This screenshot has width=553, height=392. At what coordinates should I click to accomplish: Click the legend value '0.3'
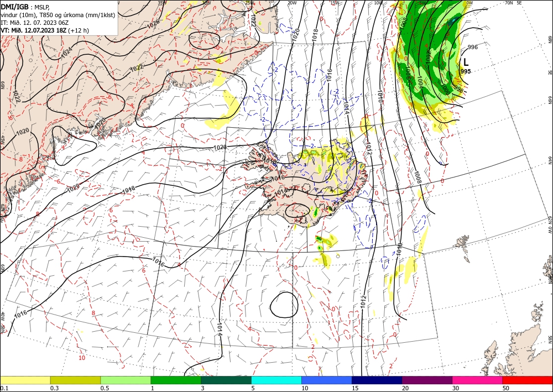(54, 388)
